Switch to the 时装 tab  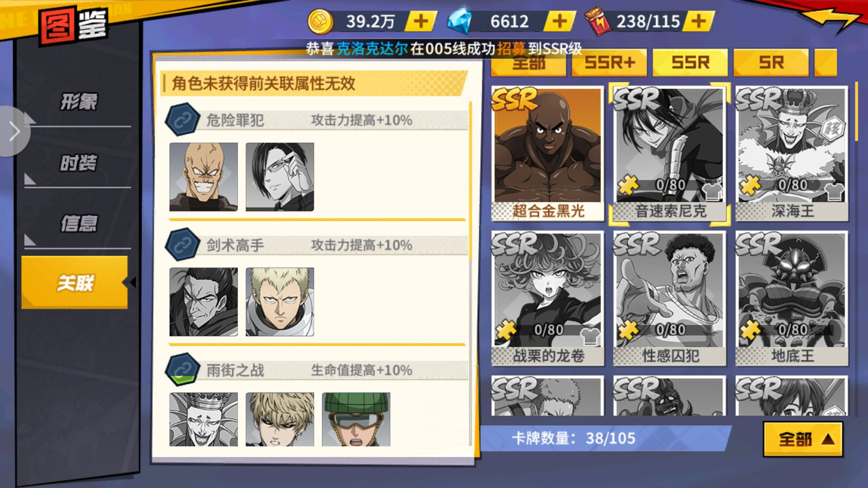point(78,163)
